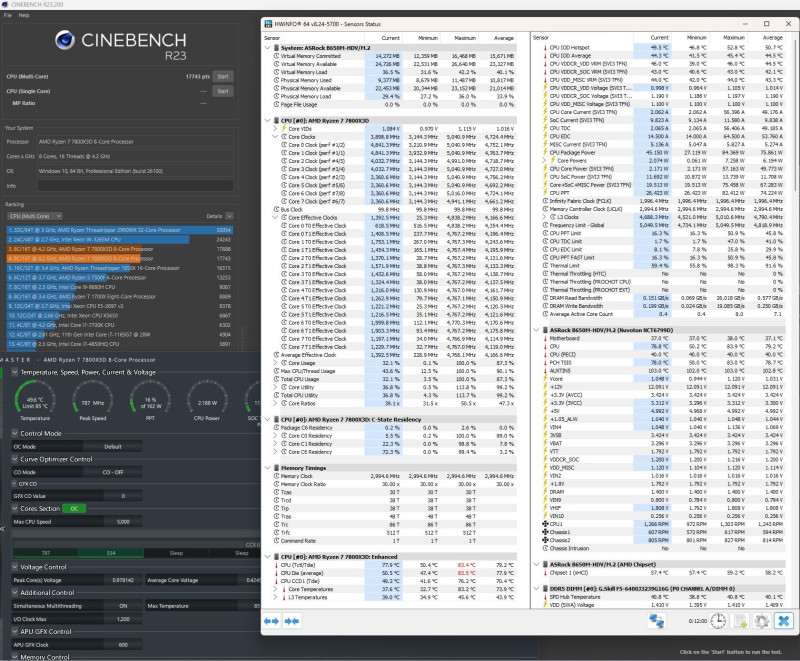The width and height of the screenshot is (800, 661).
Task: Open the HWiNFO network remote-sensor icon
Action: 656,621
